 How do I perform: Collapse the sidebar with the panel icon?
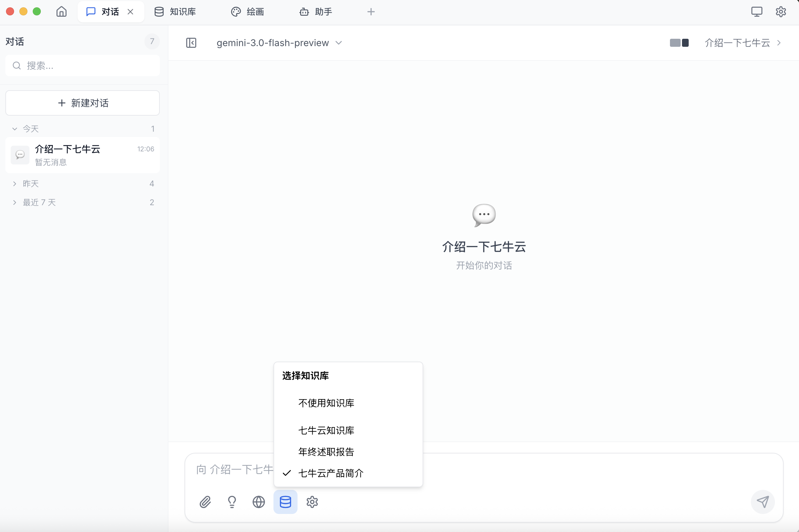(x=191, y=43)
